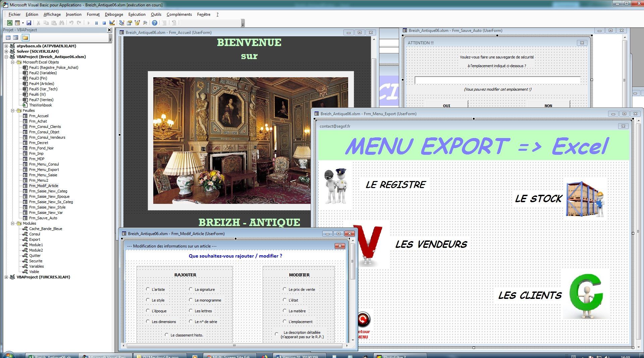Open the Properties Window toolbar icon
Viewport: 644px width, 358px height.
[x=129, y=23]
